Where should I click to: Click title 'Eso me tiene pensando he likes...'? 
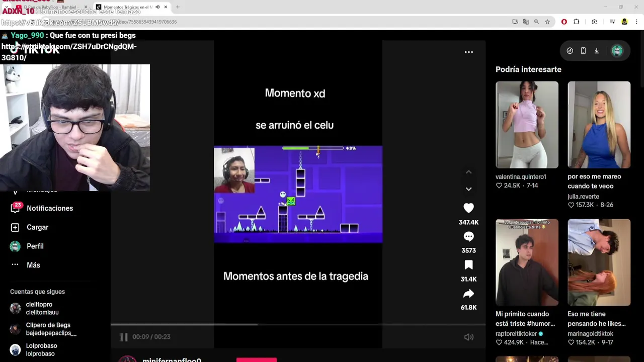(x=597, y=319)
